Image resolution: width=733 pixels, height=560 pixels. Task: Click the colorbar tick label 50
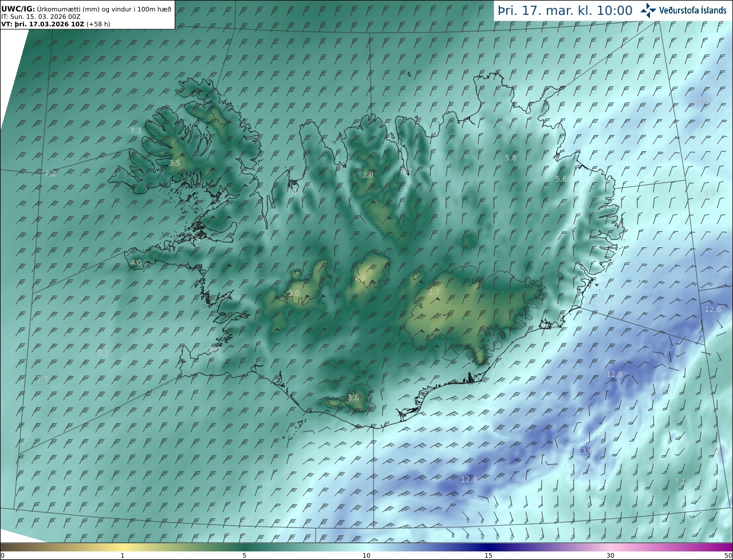tap(728, 555)
